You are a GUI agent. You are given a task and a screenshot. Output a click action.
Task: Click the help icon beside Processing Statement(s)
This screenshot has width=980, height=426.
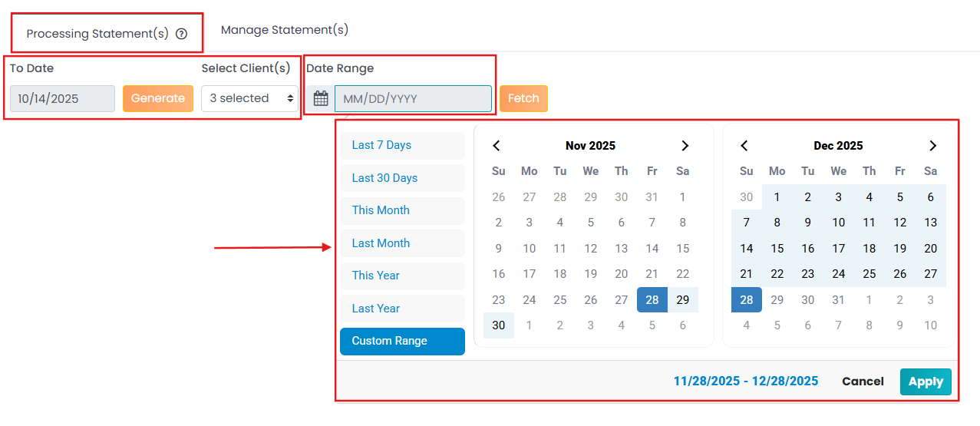pos(182,34)
